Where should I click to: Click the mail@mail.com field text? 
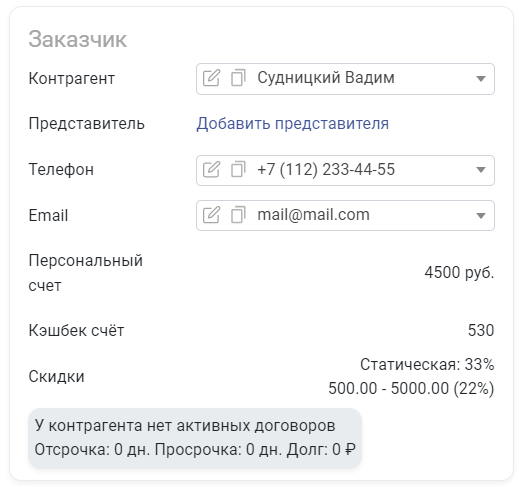[x=313, y=215]
